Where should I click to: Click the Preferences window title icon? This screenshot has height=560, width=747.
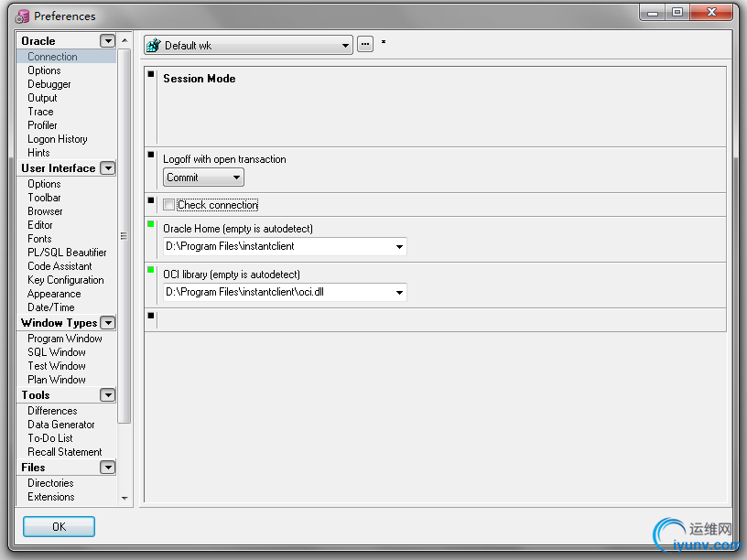tap(22, 16)
